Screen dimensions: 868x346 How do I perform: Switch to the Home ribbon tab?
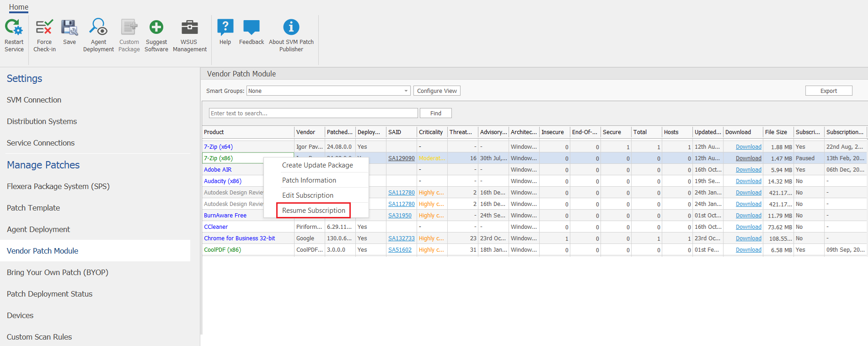19,7
